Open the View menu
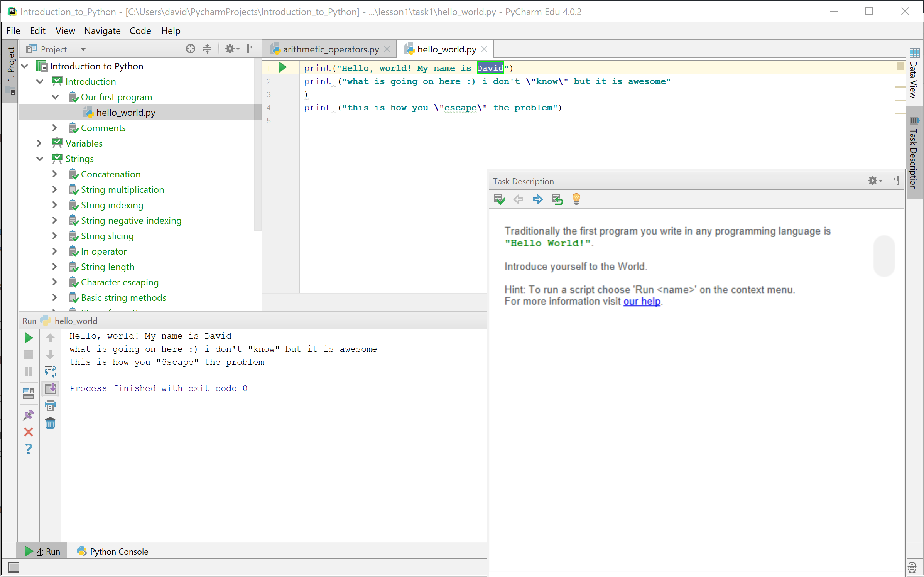 coord(65,31)
